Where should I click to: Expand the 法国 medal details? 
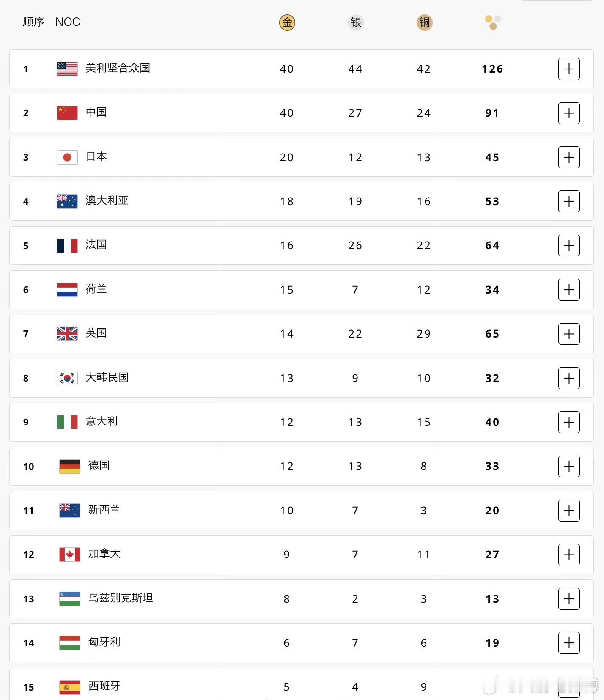coord(569,245)
